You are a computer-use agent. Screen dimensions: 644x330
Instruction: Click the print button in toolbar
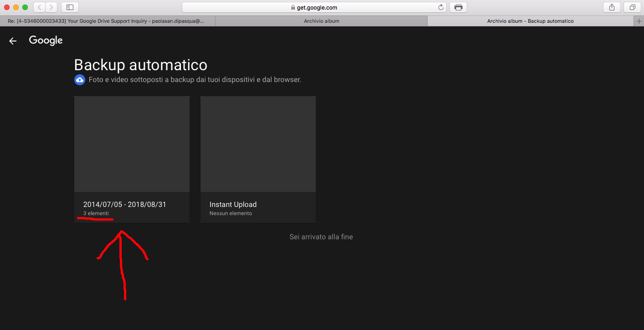click(x=458, y=7)
